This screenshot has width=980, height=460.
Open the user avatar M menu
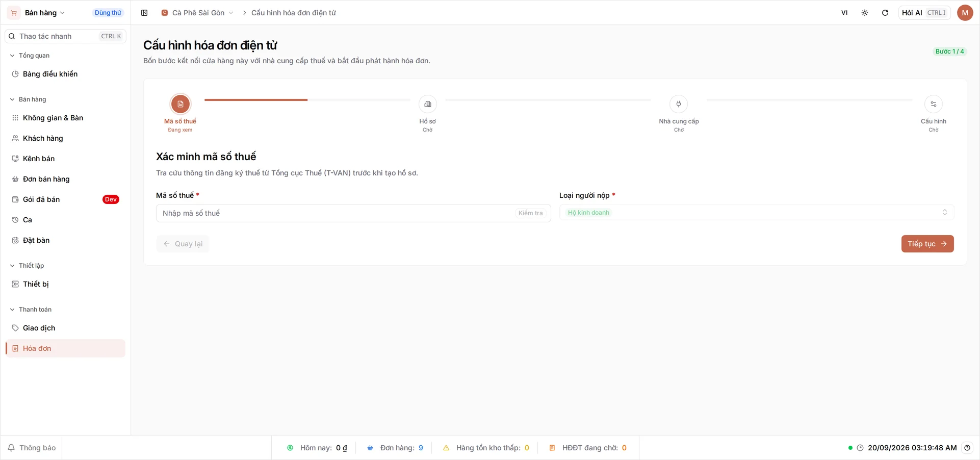click(x=965, y=13)
